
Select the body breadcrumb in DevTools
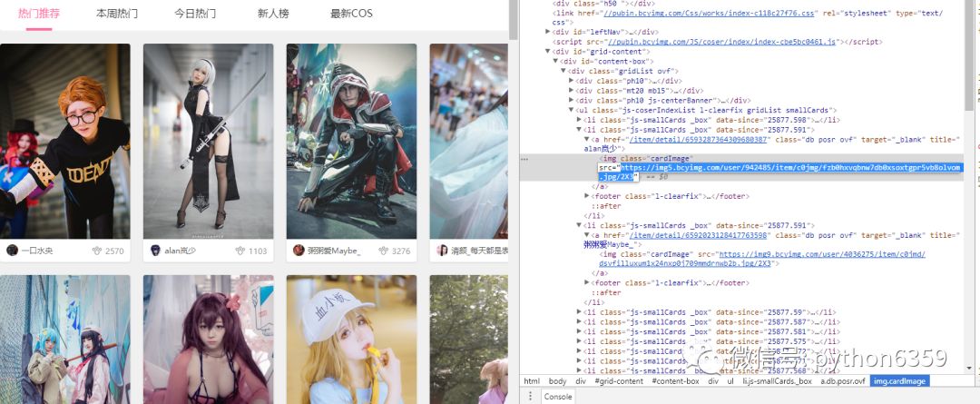(557, 381)
